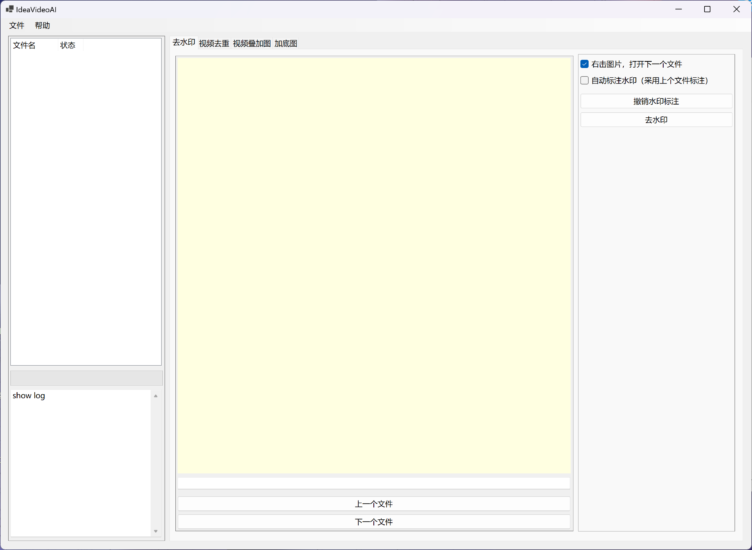Click the 去水印 button in right panel
The image size is (752, 550).
(x=656, y=120)
